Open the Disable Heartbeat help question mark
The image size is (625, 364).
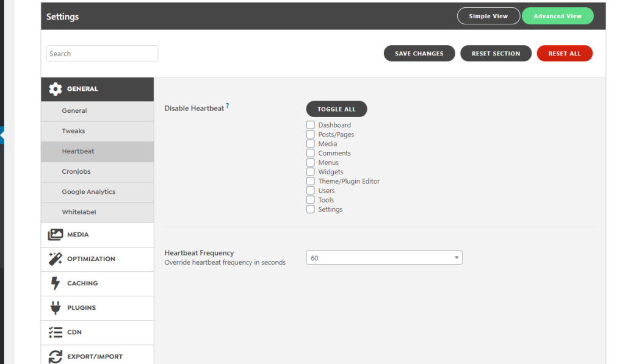(x=228, y=105)
